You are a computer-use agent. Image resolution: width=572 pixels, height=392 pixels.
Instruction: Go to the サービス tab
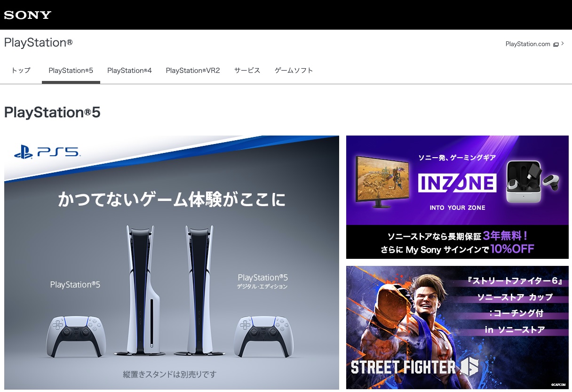coord(247,71)
